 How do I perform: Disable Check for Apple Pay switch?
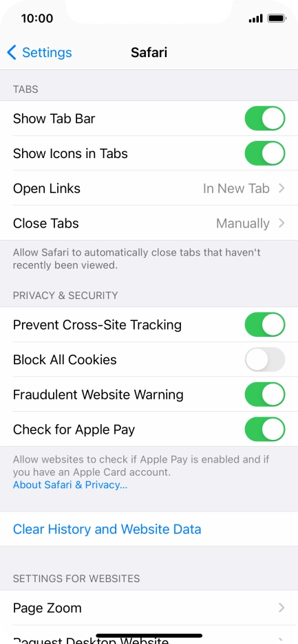pyautogui.click(x=265, y=429)
